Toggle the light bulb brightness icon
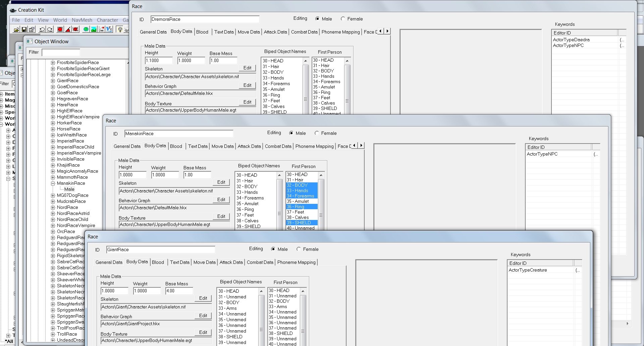The height and width of the screenshot is (346, 644). click(120, 30)
